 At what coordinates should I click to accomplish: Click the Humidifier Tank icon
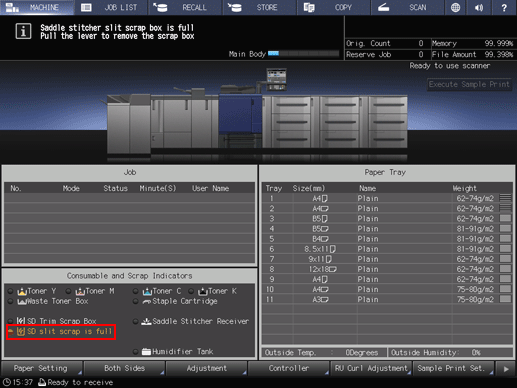pos(146,352)
